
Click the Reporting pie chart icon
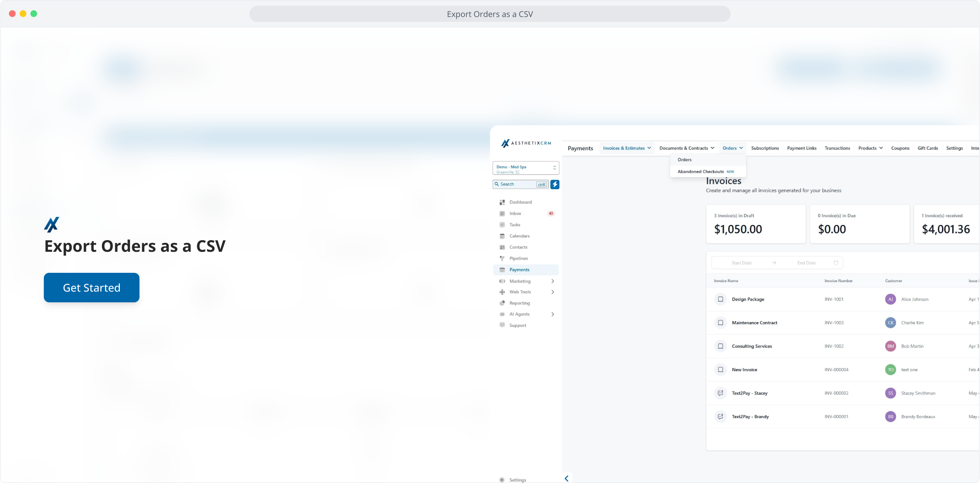502,303
